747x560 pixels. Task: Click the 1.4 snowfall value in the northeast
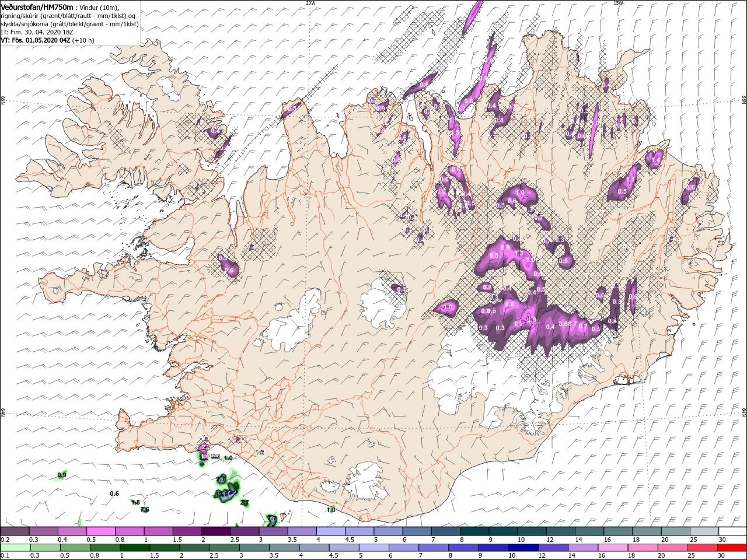[655, 160]
